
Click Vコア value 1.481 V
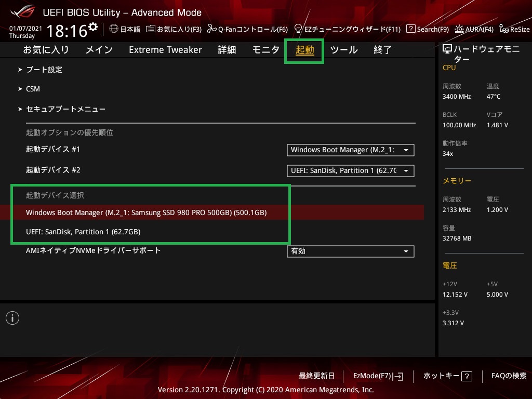[x=497, y=125]
